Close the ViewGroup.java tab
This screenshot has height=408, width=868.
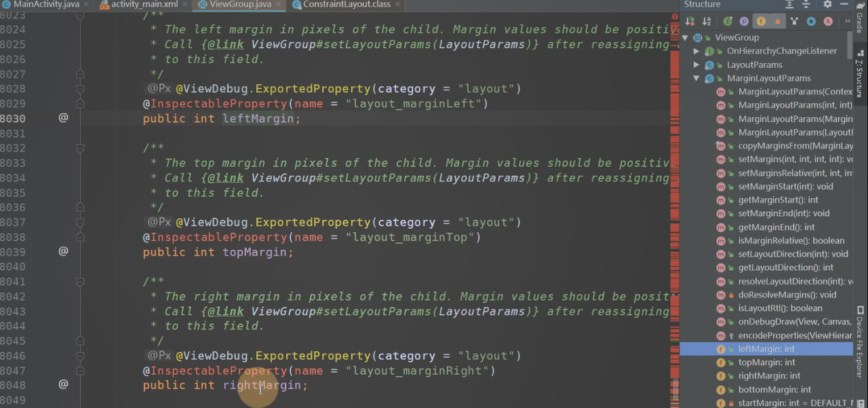click(x=279, y=5)
